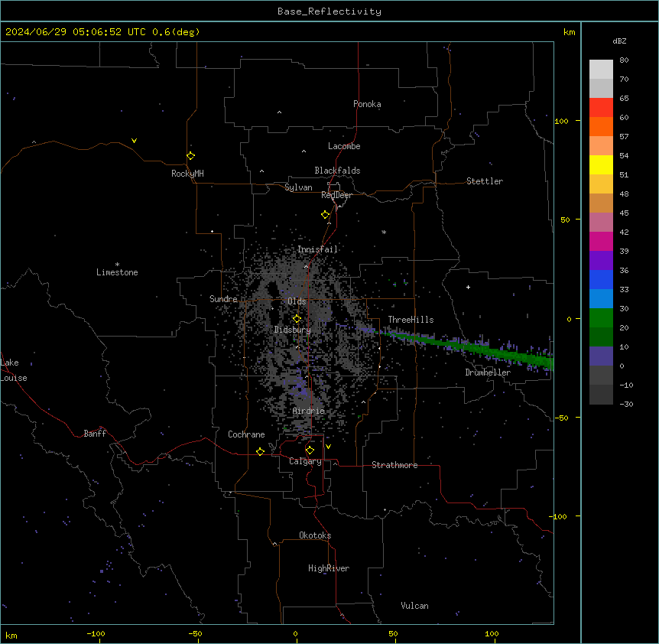Click the asterisk marker east of RedDeer
Screen dimensions: 659x644
(384, 232)
